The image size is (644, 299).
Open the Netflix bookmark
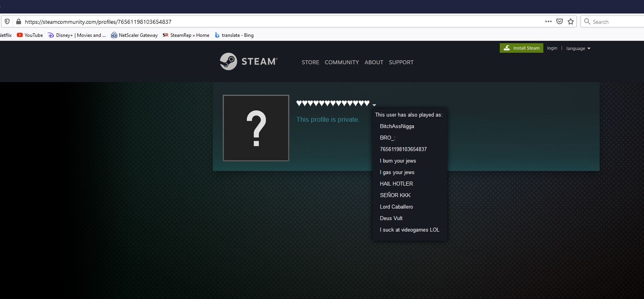point(6,35)
